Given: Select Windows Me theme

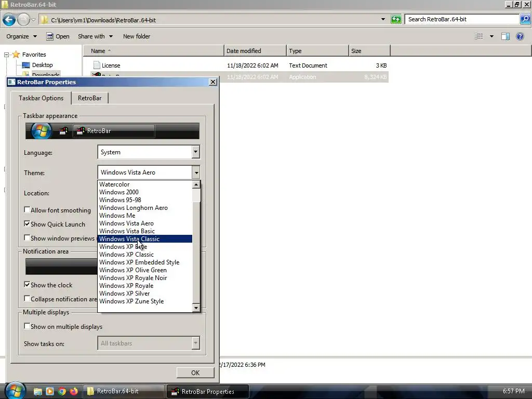Looking at the screenshot, I should tap(145, 216).
